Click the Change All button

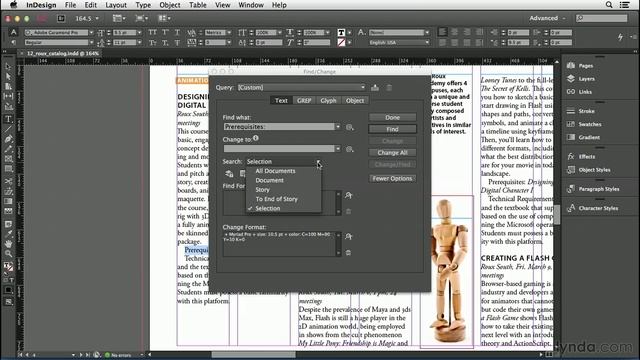point(392,153)
